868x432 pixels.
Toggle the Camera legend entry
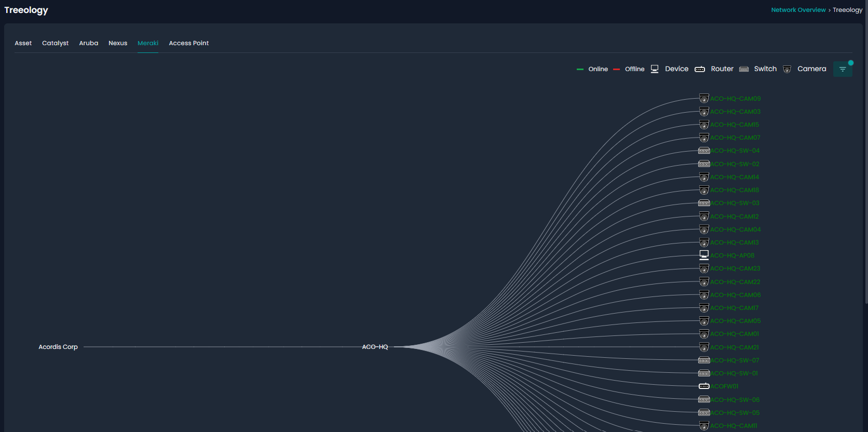coord(805,69)
